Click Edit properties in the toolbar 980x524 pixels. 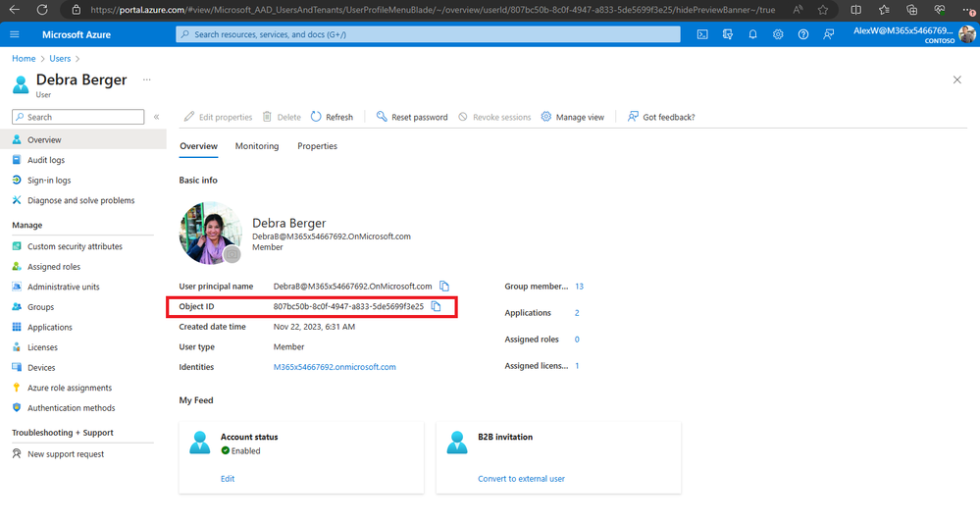[218, 117]
